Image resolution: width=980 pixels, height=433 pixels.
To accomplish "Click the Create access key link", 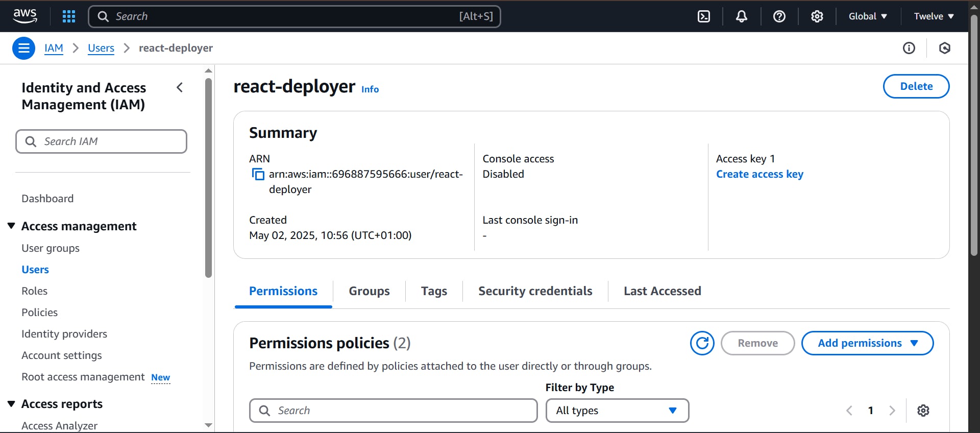I will tap(759, 174).
